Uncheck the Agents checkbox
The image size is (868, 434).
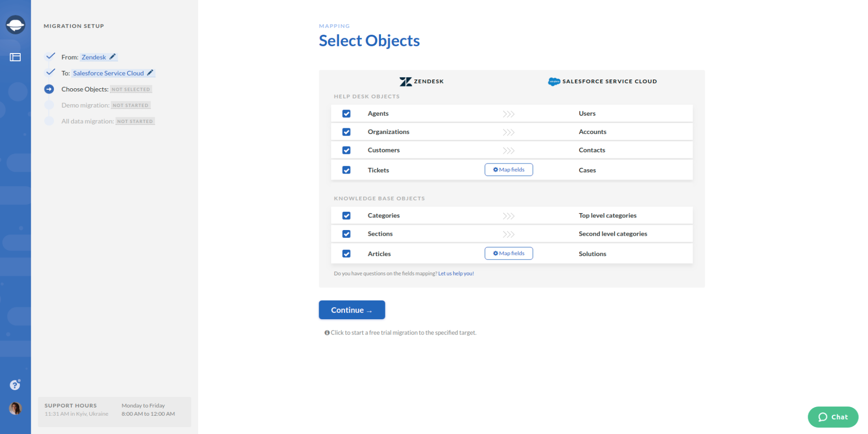[346, 113]
